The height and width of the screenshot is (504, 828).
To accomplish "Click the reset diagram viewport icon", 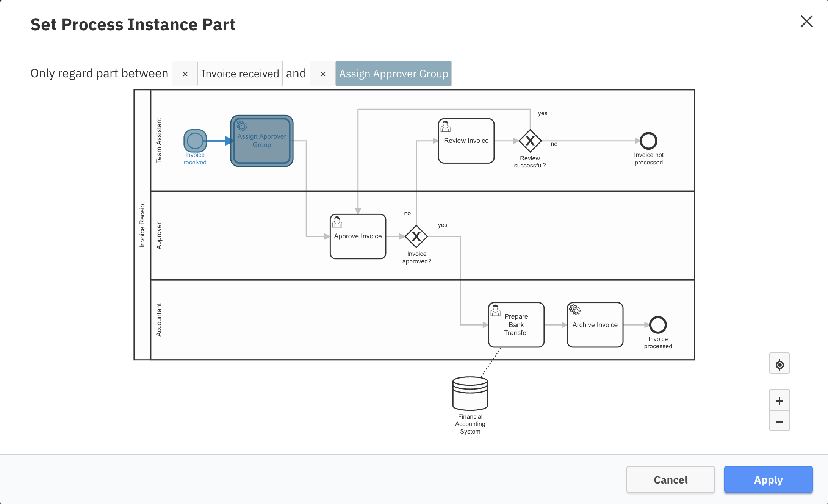I will 779,364.
